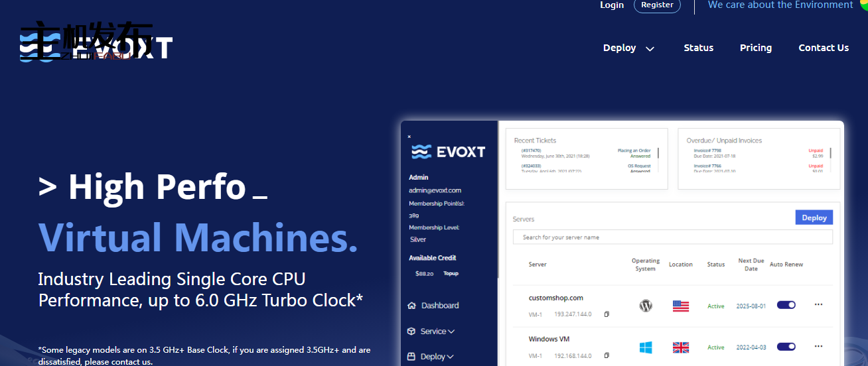Toggle auto renew for customshop.com
This screenshot has width=868, height=366.
(786, 305)
